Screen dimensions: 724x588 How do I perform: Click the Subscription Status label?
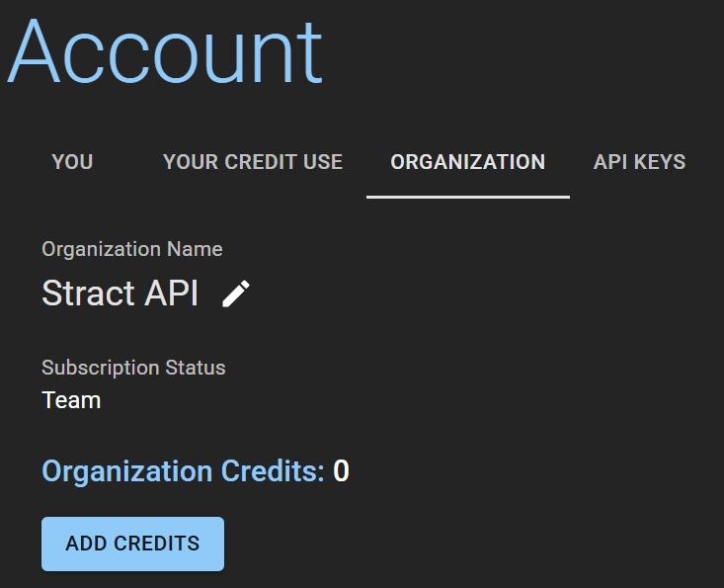(133, 369)
